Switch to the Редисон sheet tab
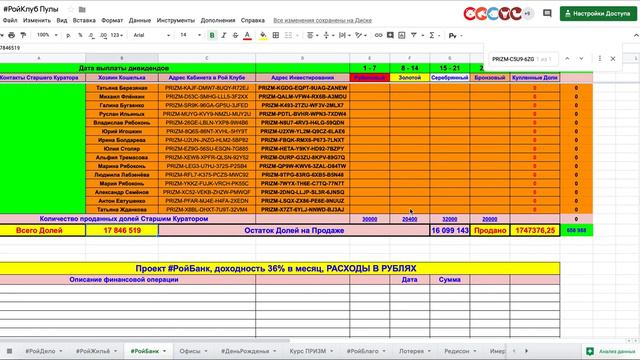The image size is (640, 360). 456,351
